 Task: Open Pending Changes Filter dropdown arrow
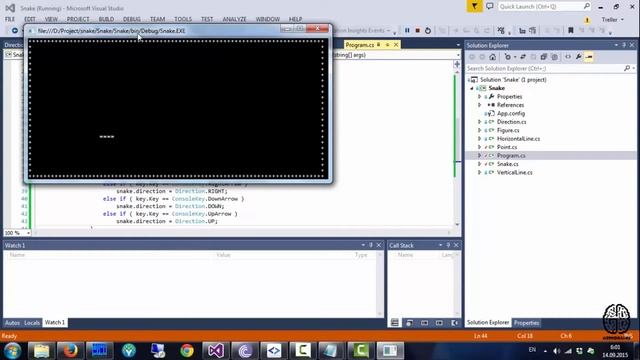515,57
